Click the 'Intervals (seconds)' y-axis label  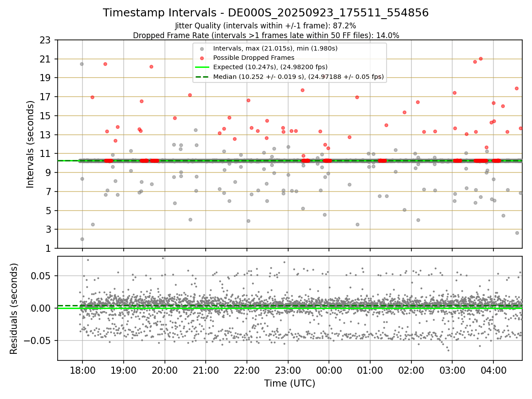pyautogui.click(x=30, y=144)
